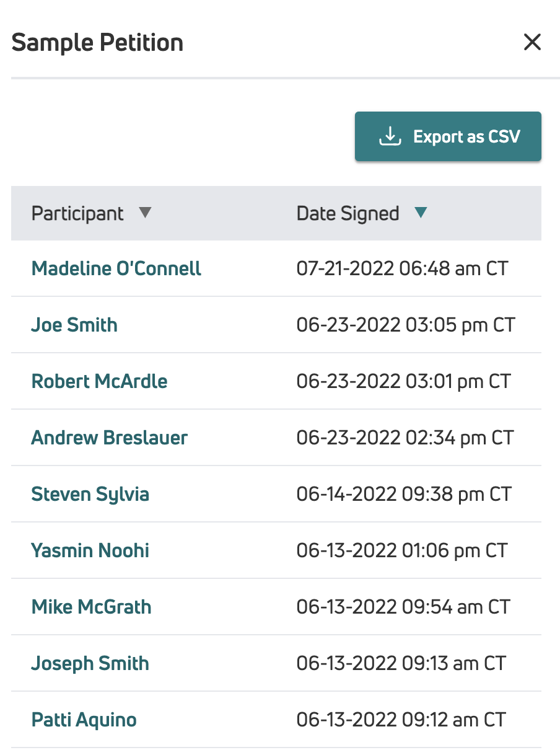Open Robert McArdle's participant link
This screenshot has height=750, width=560.
[100, 381]
